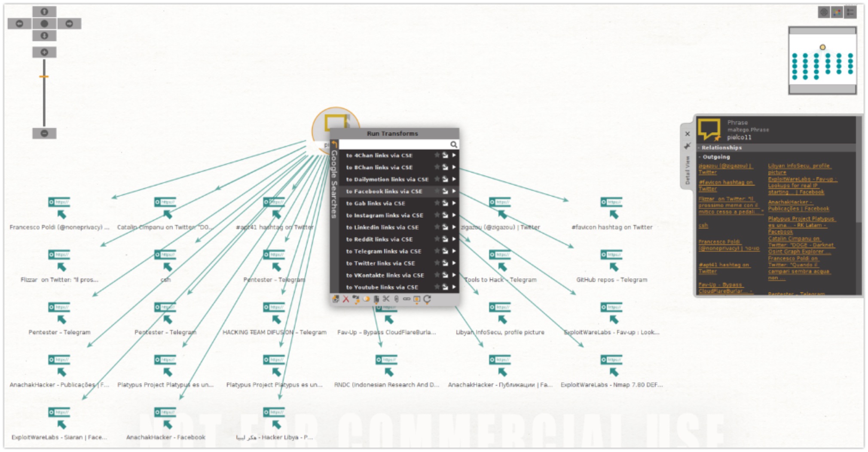Toggle favorite star for Reddit links transform

[x=437, y=239]
